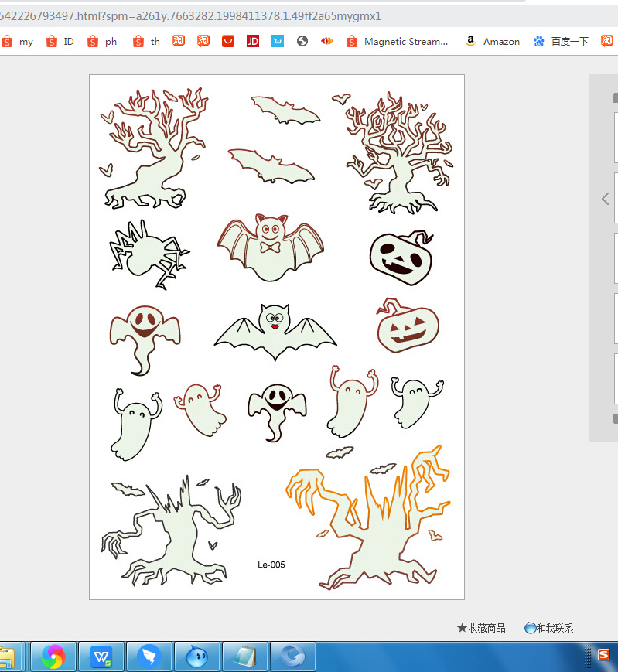This screenshot has height=672, width=618.
Task: Click 和我联系 to contact the seller
Action: click(549, 628)
